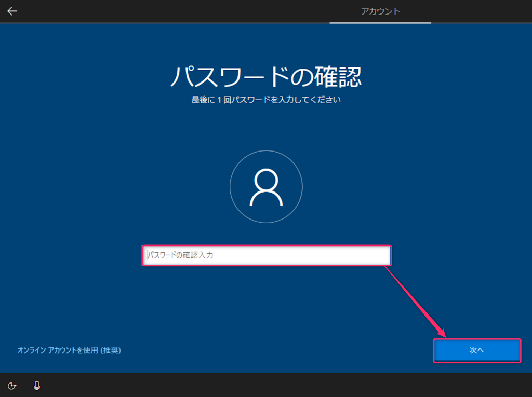Image resolution: width=532 pixels, height=397 pixels.
Task: Click the パスワードの確認 heading
Action: pyautogui.click(x=266, y=77)
